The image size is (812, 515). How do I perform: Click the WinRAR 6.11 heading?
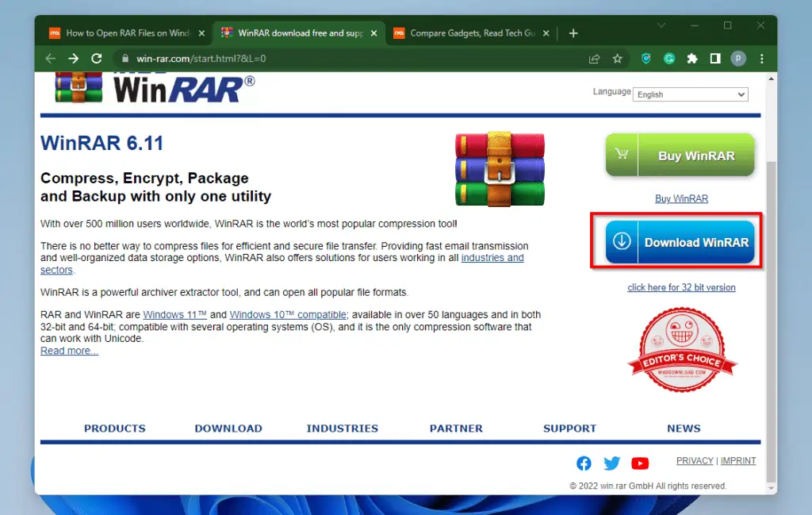[x=102, y=143]
